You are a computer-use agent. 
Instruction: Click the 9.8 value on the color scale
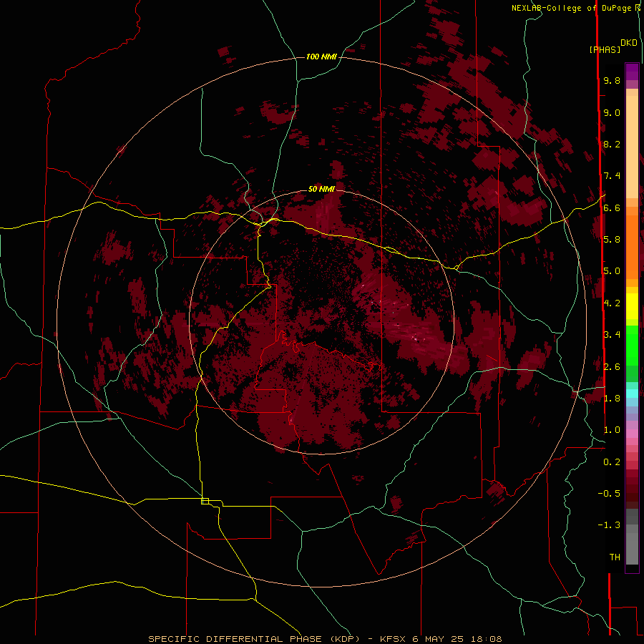click(x=612, y=80)
